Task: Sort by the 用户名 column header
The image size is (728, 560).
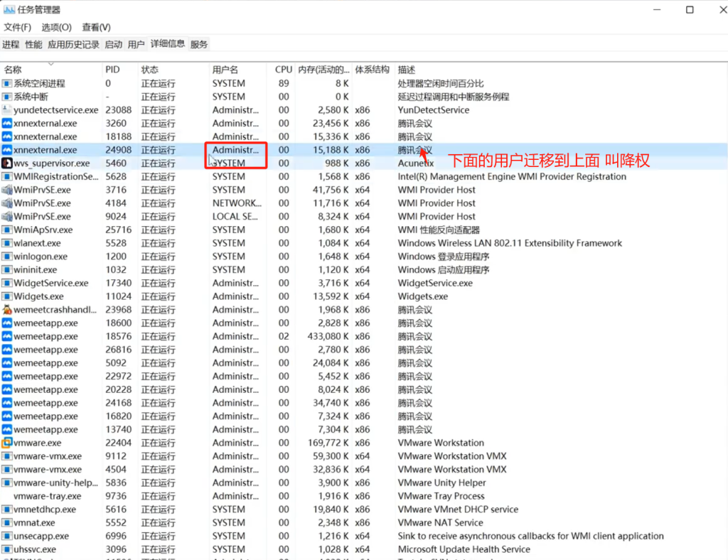Action: 238,70
